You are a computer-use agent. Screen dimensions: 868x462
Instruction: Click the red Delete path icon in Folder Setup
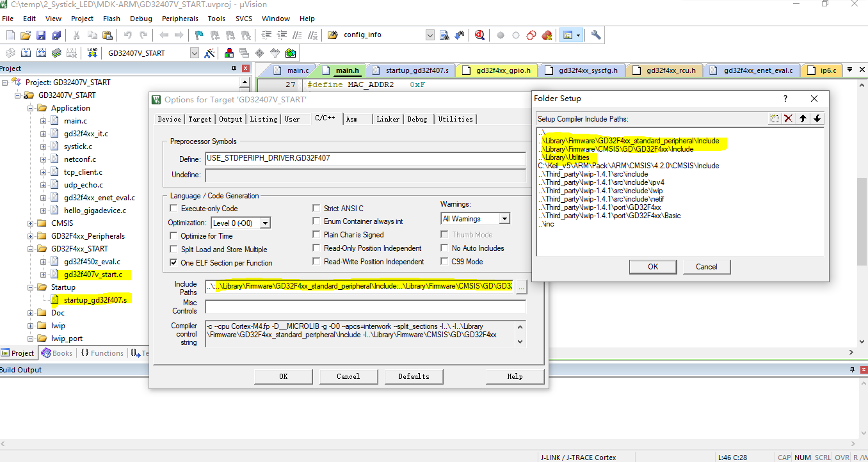coord(789,118)
